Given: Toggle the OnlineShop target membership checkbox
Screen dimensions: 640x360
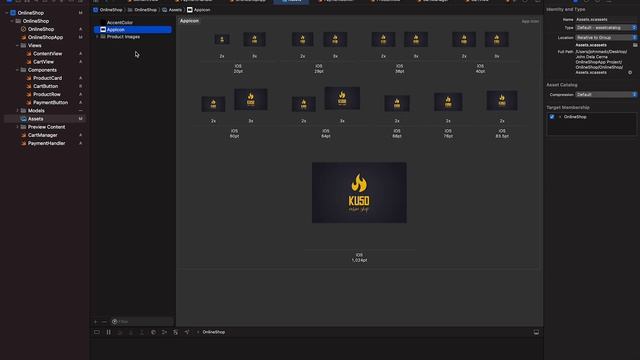Looking at the screenshot, I should [x=552, y=117].
